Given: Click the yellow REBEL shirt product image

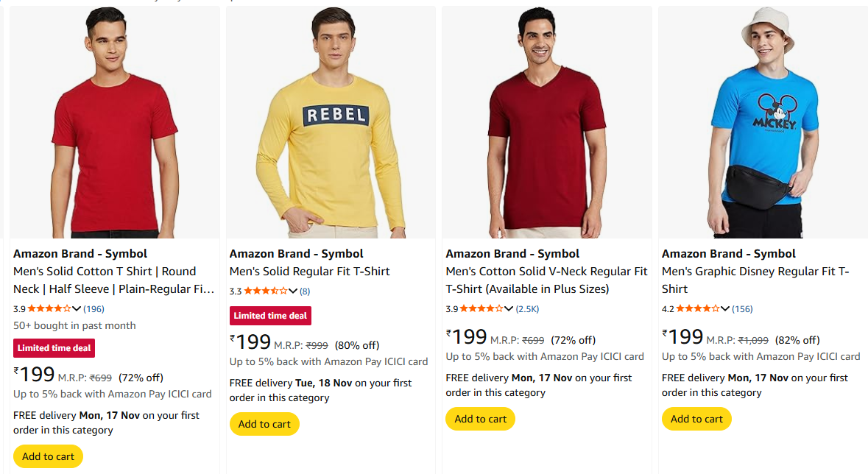Looking at the screenshot, I should coord(330,122).
